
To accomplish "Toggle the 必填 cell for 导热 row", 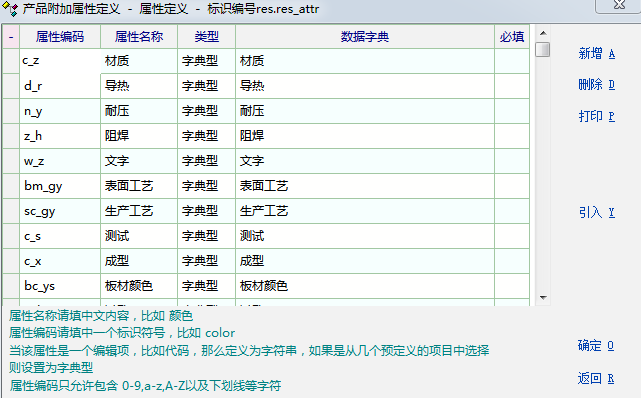I will (x=512, y=86).
